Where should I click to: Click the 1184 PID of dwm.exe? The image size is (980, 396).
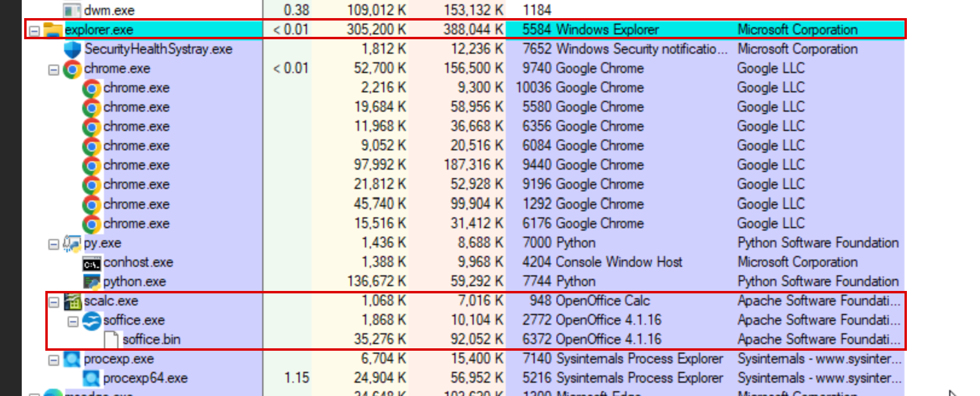[x=537, y=10]
